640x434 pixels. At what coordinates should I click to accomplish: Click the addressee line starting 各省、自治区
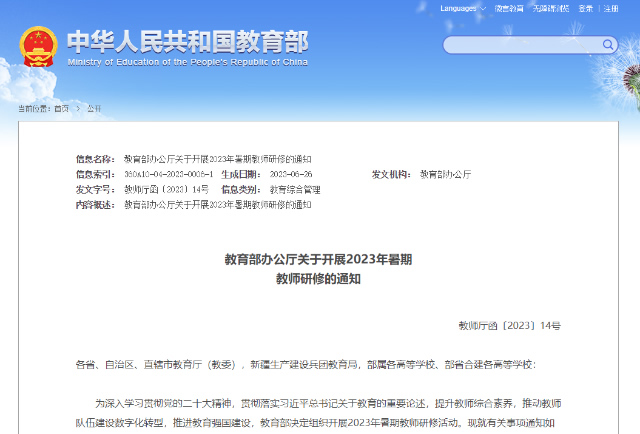(x=305, y=365)
